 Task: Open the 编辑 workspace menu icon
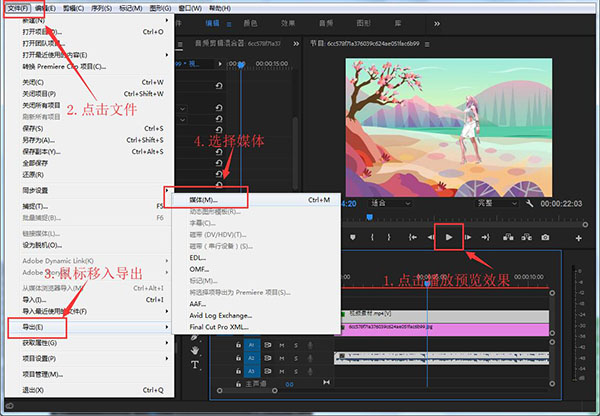pos(229,24)
